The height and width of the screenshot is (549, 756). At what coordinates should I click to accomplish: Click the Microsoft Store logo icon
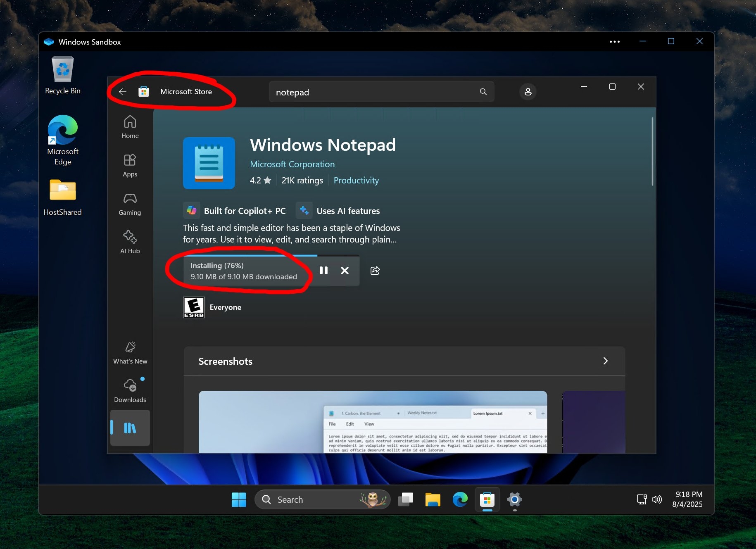click(x=144, y=92)
